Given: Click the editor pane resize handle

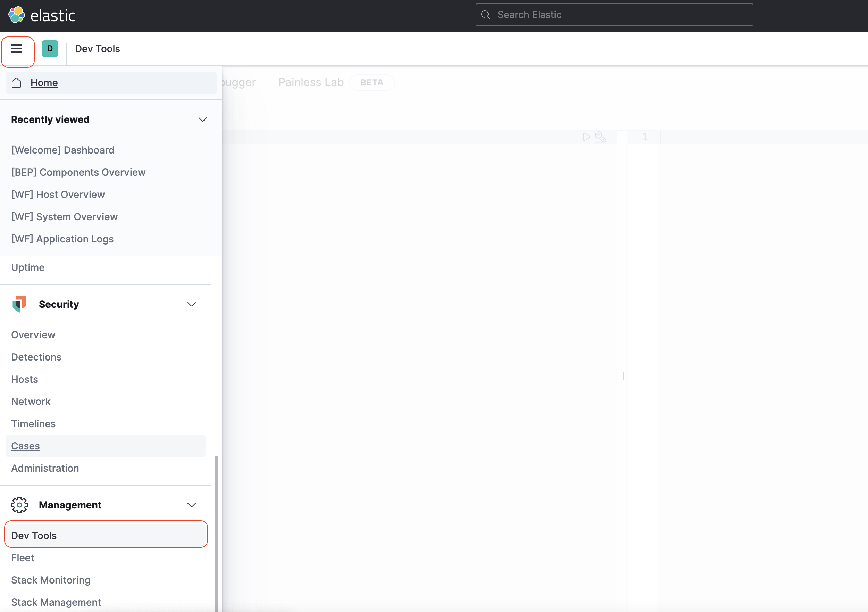Looking at the screenshot, I should (622, 375).
